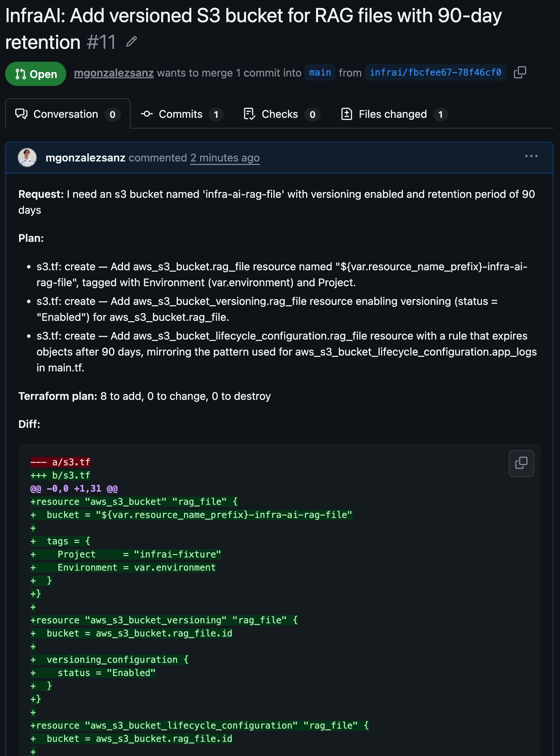
Task: Click the '--- a/s3.tf' diff line
Action: click(x=60, y=462)
